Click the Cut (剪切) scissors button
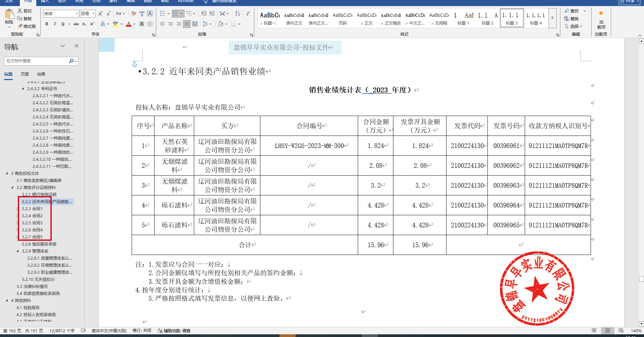This screenshot has height=337, width=644. tap(25, 11)
